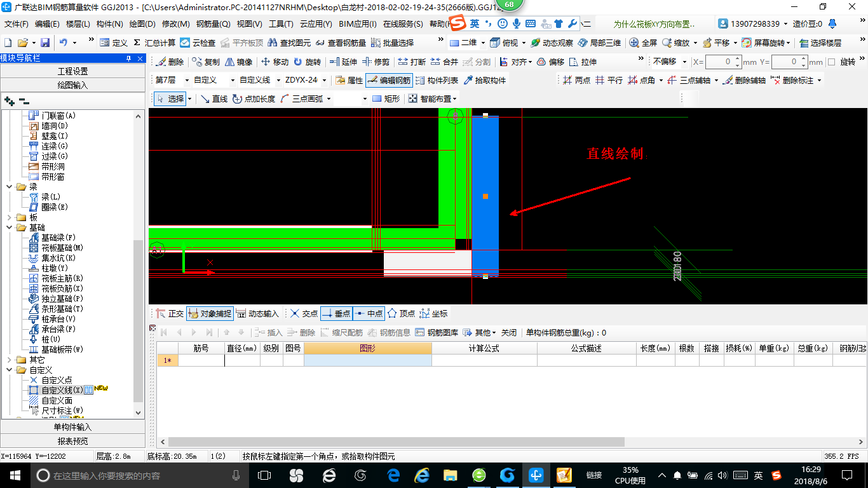This screenshot has width=868, height=488.
Task: Open the 钢筋量(Q) menu
Action: click(x=213, y=24)
